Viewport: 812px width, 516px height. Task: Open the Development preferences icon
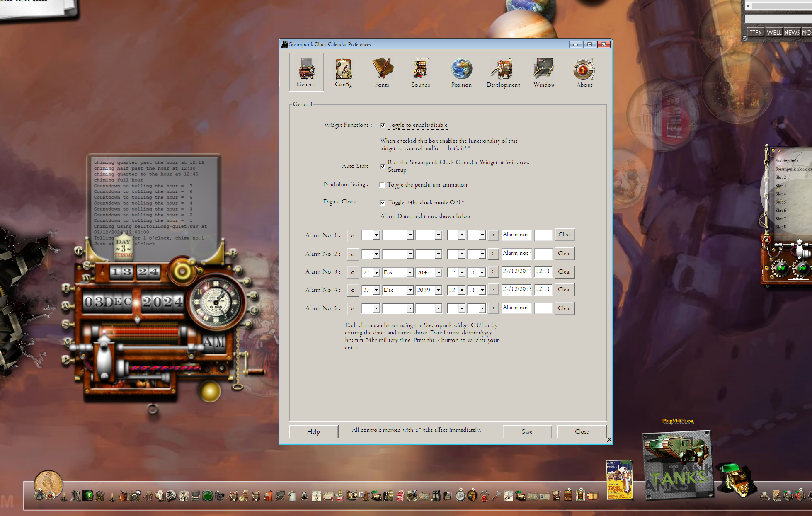point(503,72)
